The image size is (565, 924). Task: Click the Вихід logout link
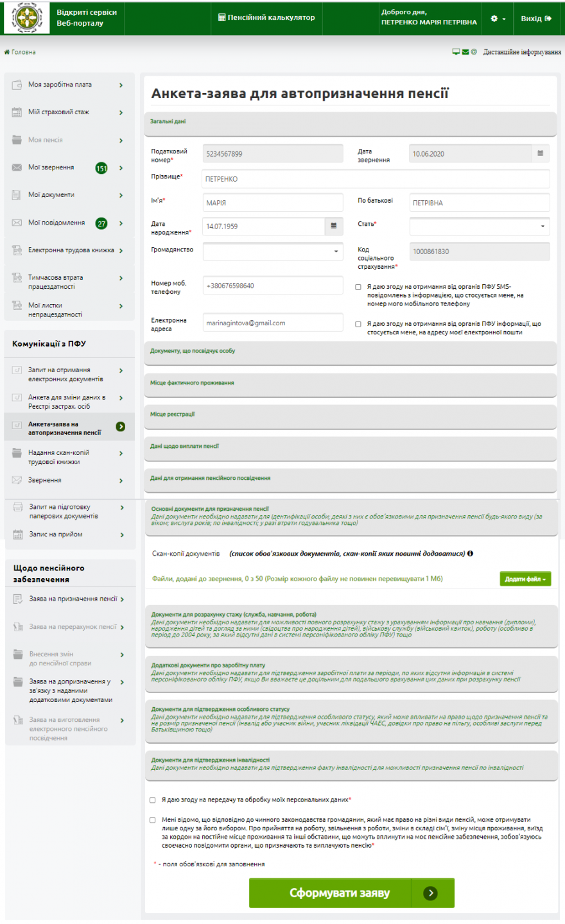535,19
